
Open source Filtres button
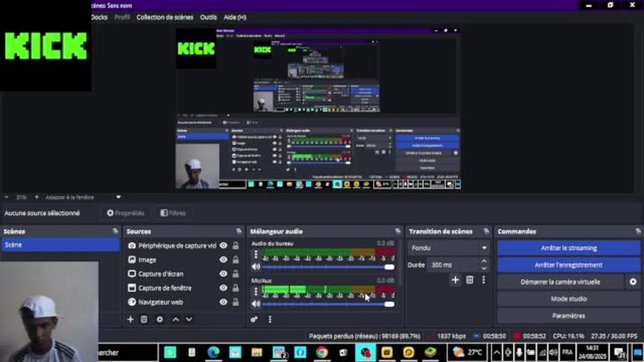point(173,213)
